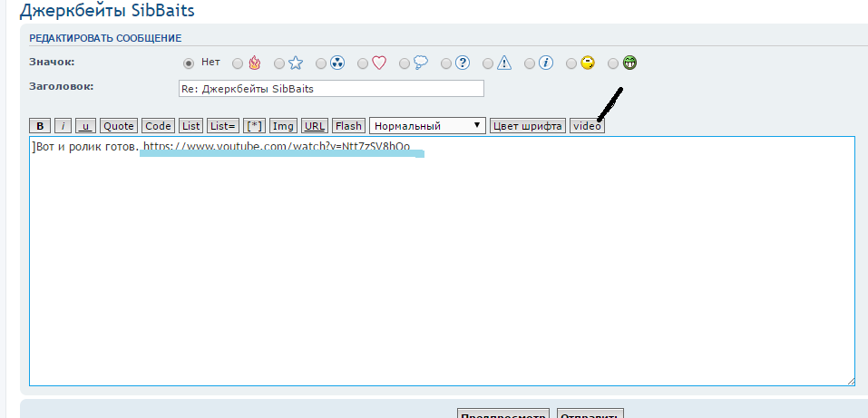This screenshot has width=868, height=418.
Task: Select the flame icon radio button
Action: tap(238, 63)
